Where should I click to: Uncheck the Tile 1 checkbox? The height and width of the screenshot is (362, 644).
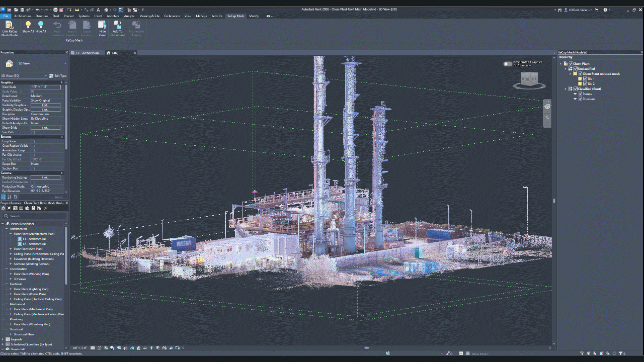click(x=585, y=79)
